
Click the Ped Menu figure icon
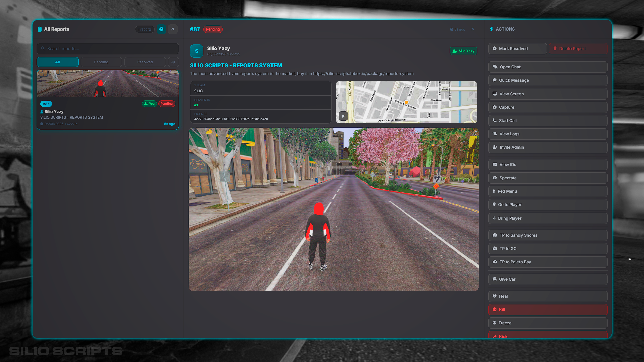click(494, 191)
